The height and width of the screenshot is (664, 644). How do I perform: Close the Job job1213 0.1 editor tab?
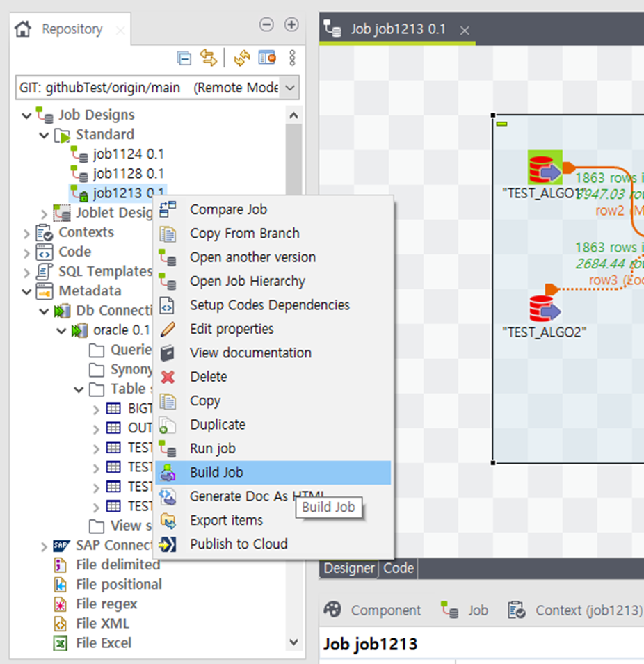[465, 31]
